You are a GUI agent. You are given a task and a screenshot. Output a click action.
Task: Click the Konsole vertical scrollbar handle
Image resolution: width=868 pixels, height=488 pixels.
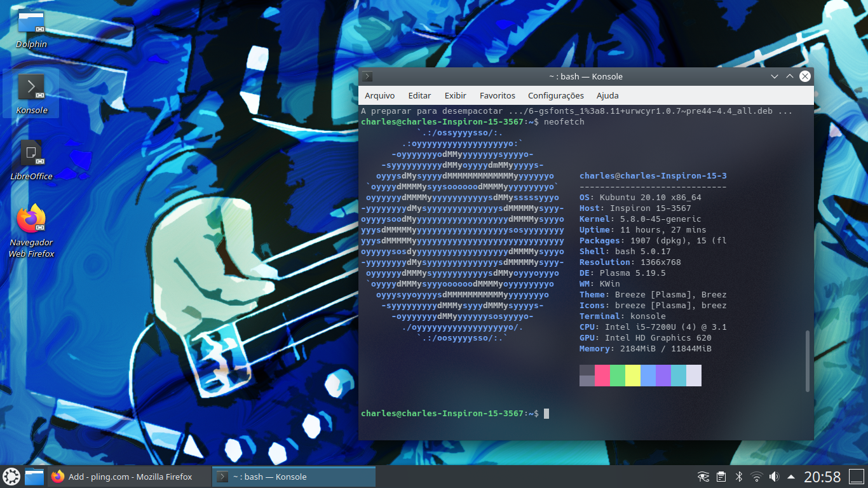click(x=808, y=361)
